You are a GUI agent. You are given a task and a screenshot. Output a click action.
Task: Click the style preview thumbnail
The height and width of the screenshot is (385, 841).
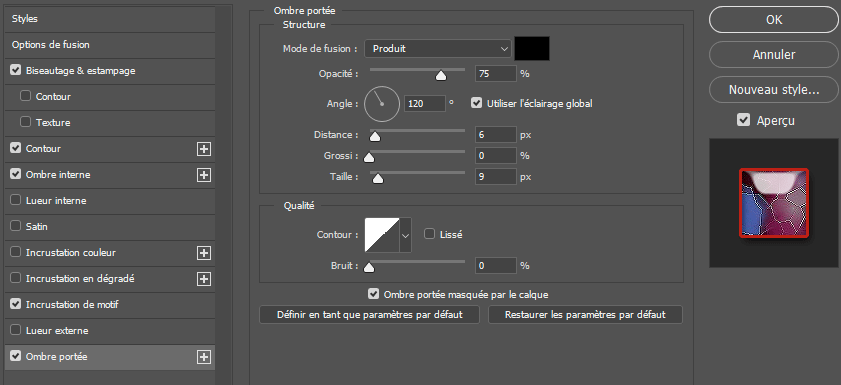point(774,203)
